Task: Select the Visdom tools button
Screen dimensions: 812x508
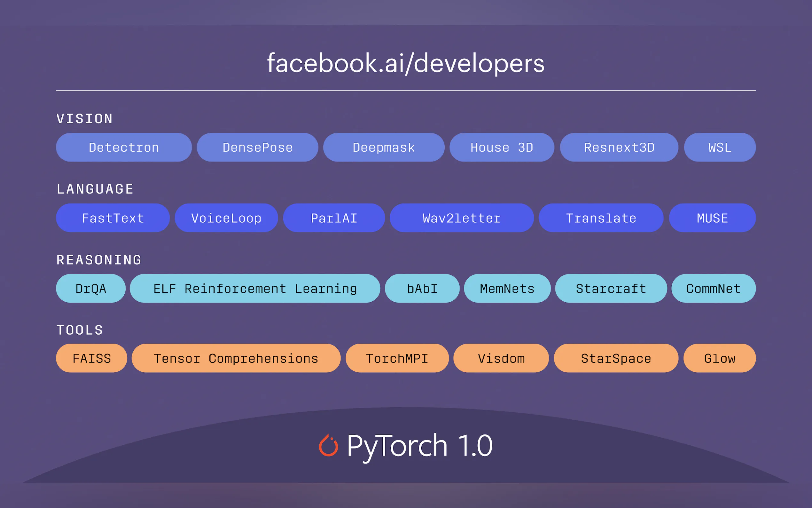Action: pyautogui.click(x=501, y=358)
